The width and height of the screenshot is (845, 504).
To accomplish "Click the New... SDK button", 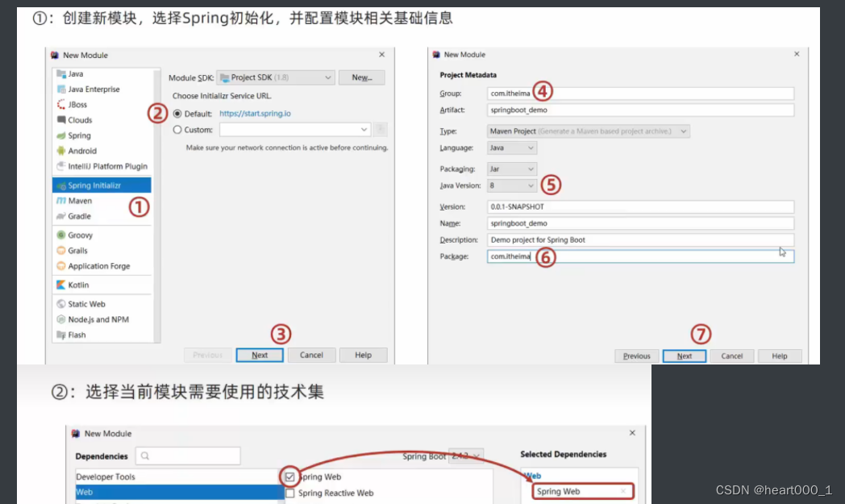I will [x=361, y=77].
